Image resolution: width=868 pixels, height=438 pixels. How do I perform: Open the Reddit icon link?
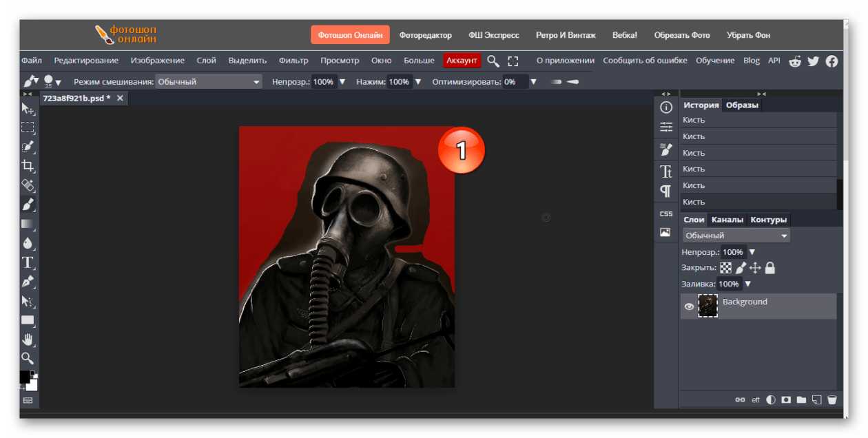(x=795, y=61)
